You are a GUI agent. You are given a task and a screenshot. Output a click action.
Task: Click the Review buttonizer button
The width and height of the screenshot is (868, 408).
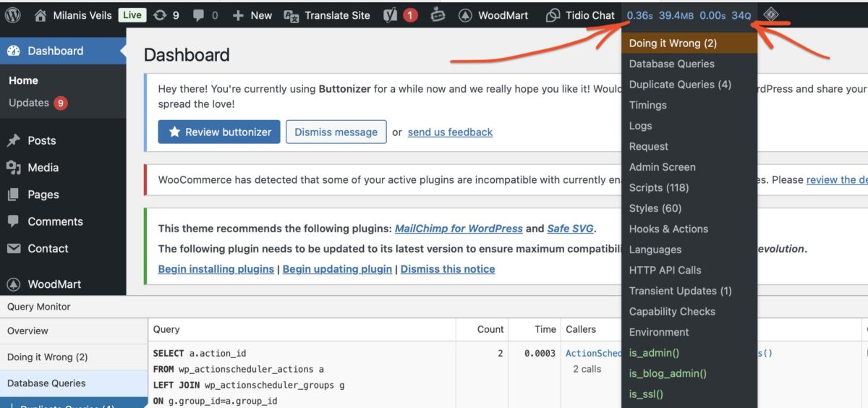(x=219, y=132)
